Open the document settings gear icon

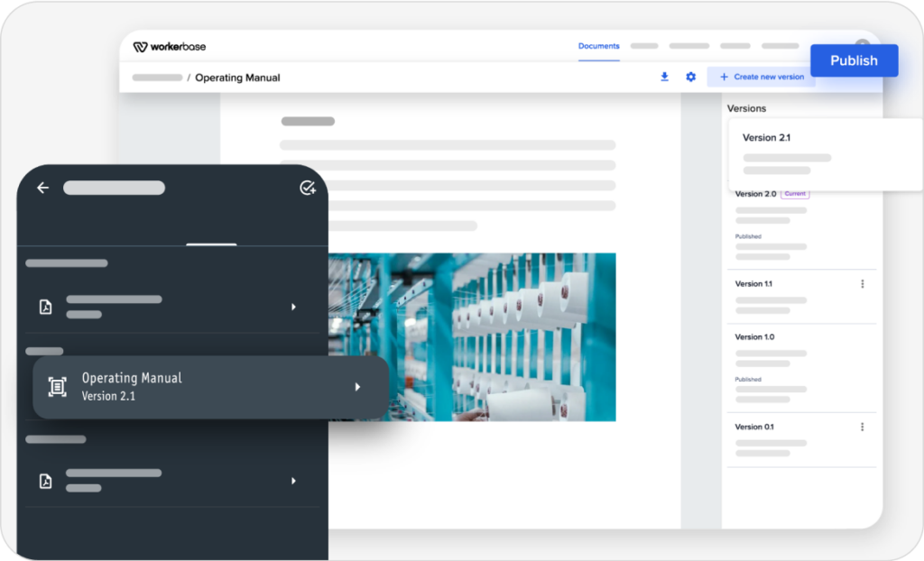(x=690, y=77)
